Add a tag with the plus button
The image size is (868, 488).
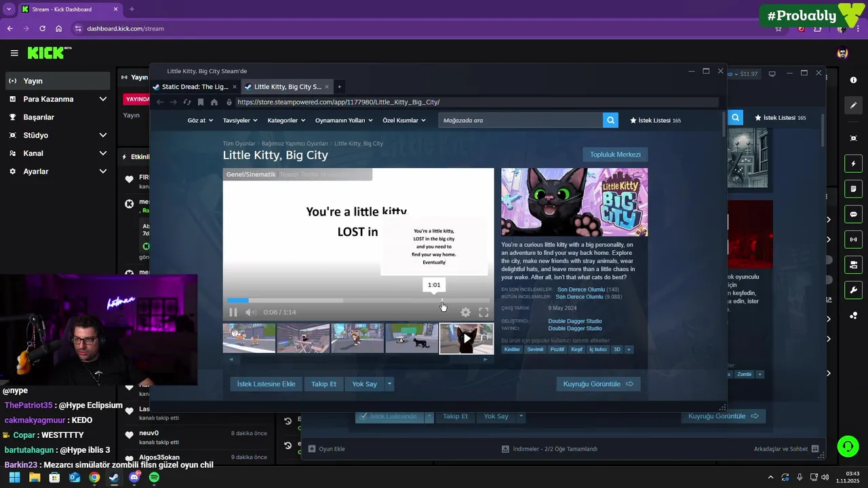click(x=629, y=350)
